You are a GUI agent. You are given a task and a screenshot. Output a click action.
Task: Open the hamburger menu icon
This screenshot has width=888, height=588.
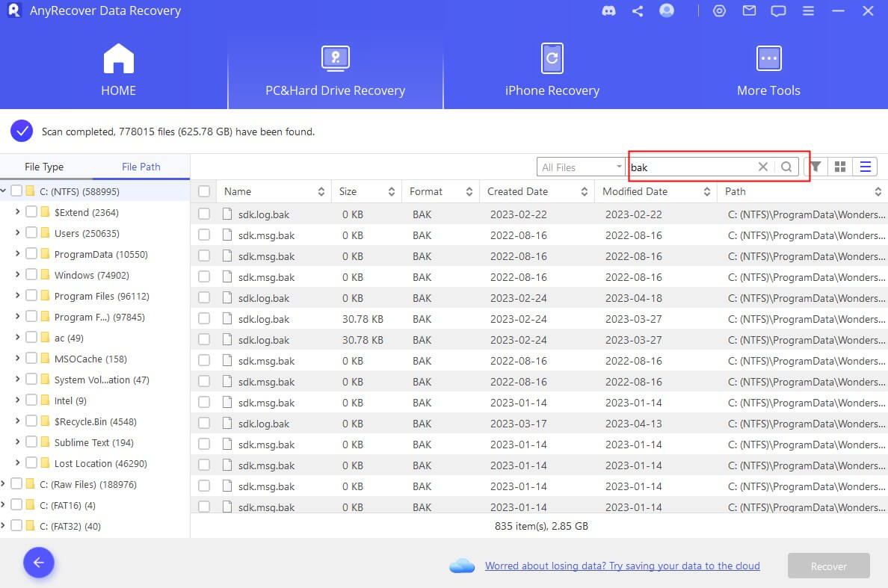click(x=809, y=10)
